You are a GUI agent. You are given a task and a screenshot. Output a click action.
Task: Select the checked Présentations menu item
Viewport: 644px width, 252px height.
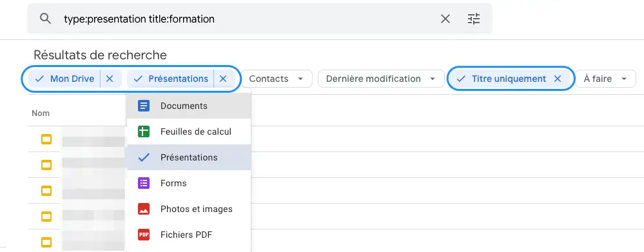tap(189, 158)
